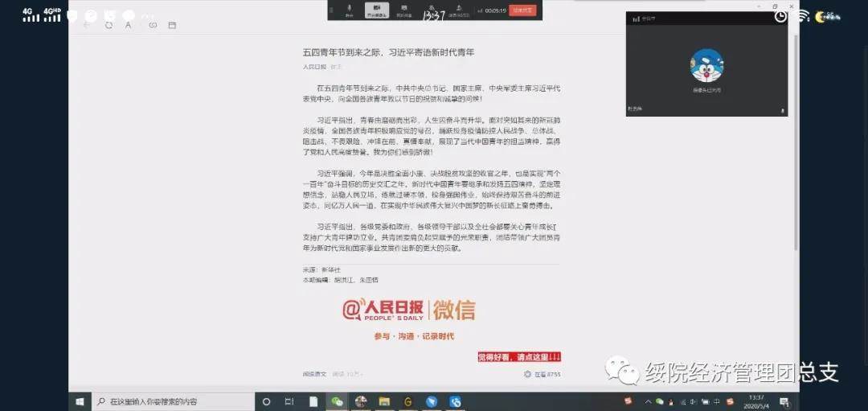Viewport: 868px width, 411px height.
Task: Click the font size 'A' icon
Action: tap(129, 25)
